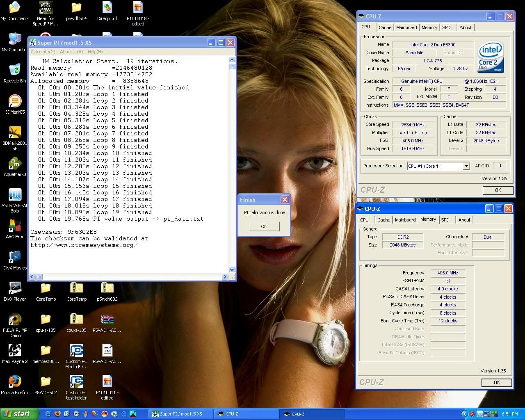Click the Multiplier x 7.0 ( 6 - 7 ) value
Screen dimensions: 525x420
[x=413, y=132]
